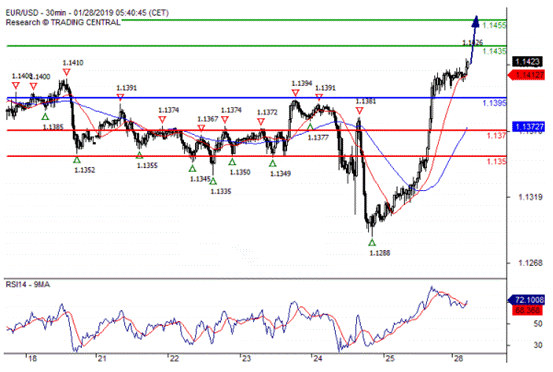Click date 24 on the time axis
Image resolution: width=553 pixels, height=372 pixels.
[x=317, y=359]
